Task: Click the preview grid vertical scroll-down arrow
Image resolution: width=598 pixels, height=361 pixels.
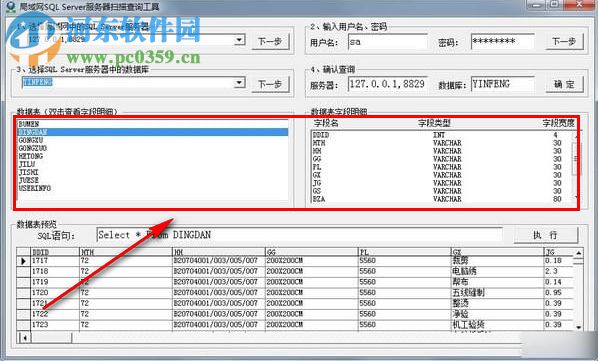Action: [x=579, y=327]
